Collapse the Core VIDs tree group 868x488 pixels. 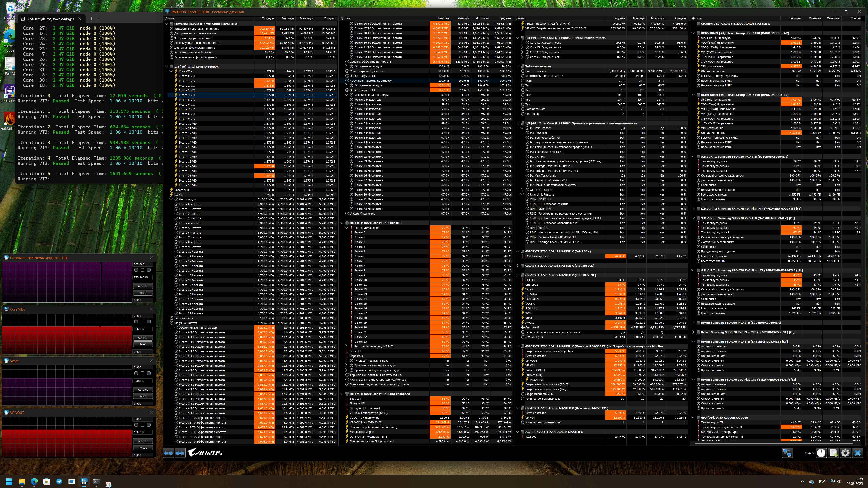171,71
